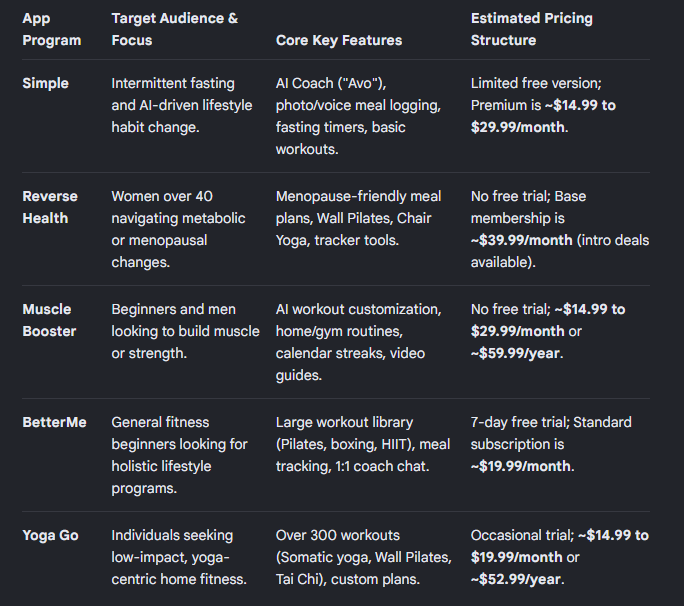Click '7-day free trial; Standard' pricing text
The height and width of the screenshot is (606, 684).
tap(551, 422)
